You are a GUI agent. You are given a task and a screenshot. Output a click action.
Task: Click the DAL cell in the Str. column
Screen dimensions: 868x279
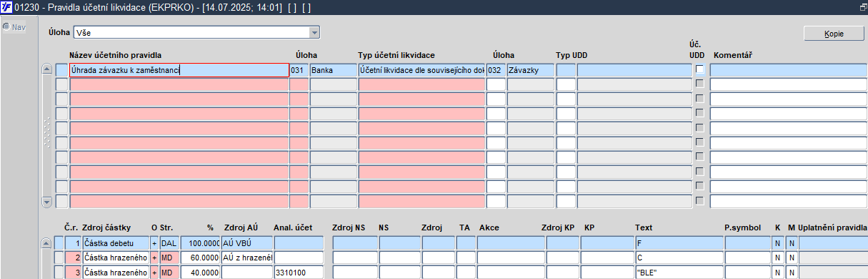coord(169,243)
